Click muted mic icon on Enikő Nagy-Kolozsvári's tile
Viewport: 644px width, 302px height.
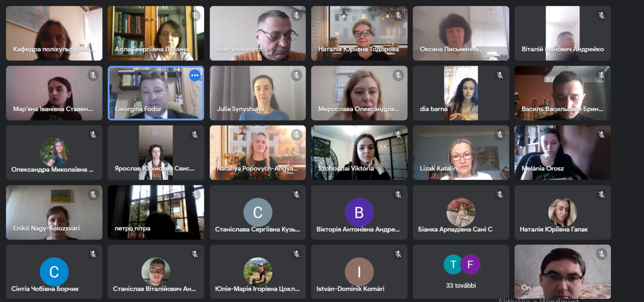click(93, 194)
